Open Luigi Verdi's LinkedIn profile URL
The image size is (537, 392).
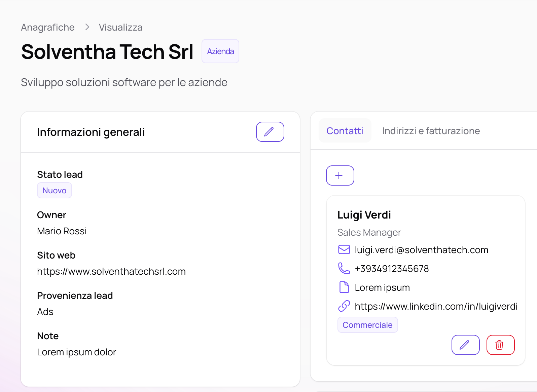pyautogui.click(x=436, y=306)
